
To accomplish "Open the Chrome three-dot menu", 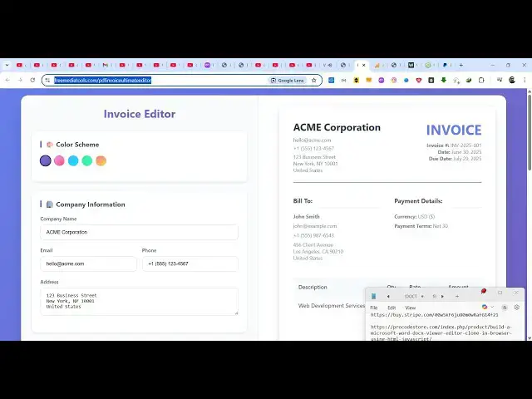I will click(x=525, y=81).
